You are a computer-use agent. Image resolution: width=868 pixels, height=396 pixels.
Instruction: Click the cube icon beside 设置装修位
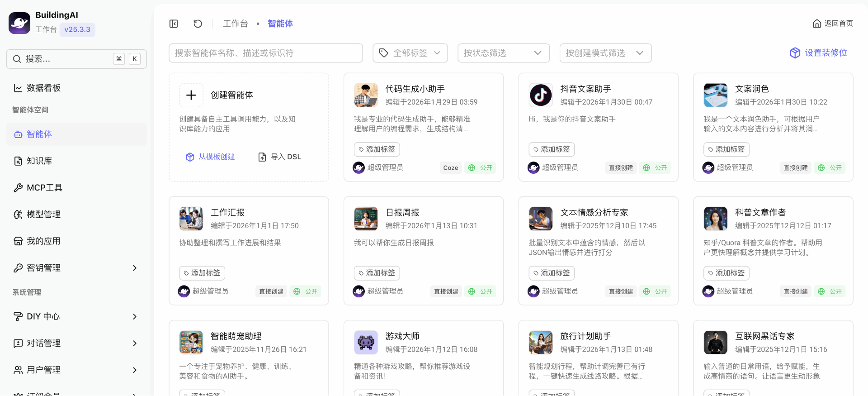(x=795, y=53)
